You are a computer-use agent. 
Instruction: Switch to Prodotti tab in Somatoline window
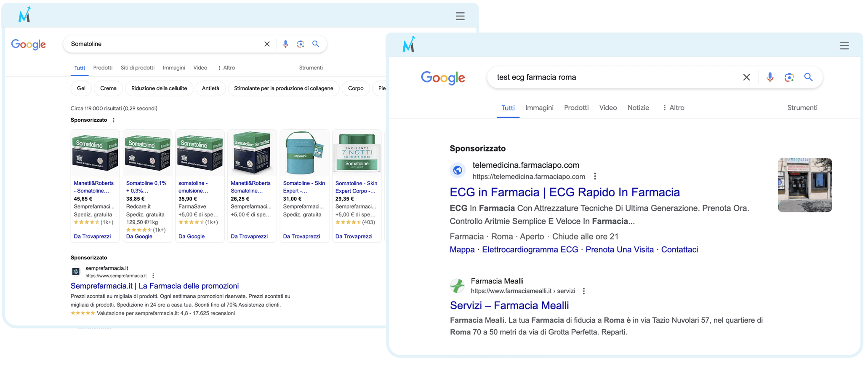103,68
